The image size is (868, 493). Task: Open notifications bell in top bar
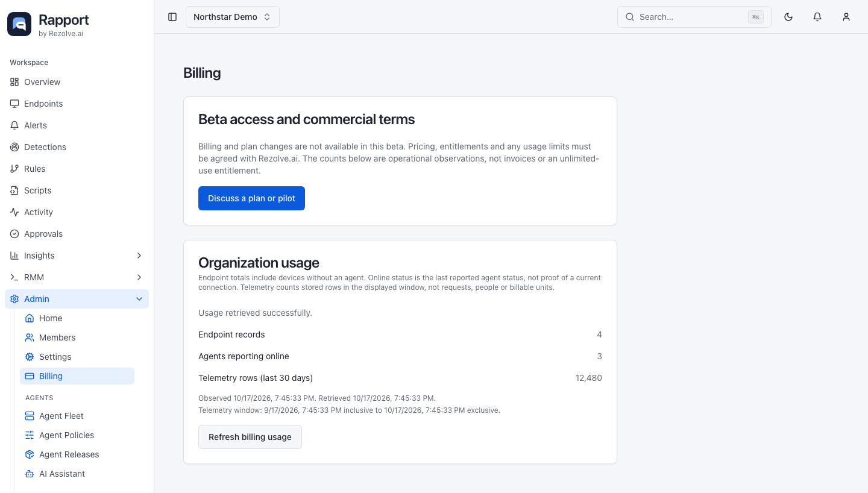point(817,17)
